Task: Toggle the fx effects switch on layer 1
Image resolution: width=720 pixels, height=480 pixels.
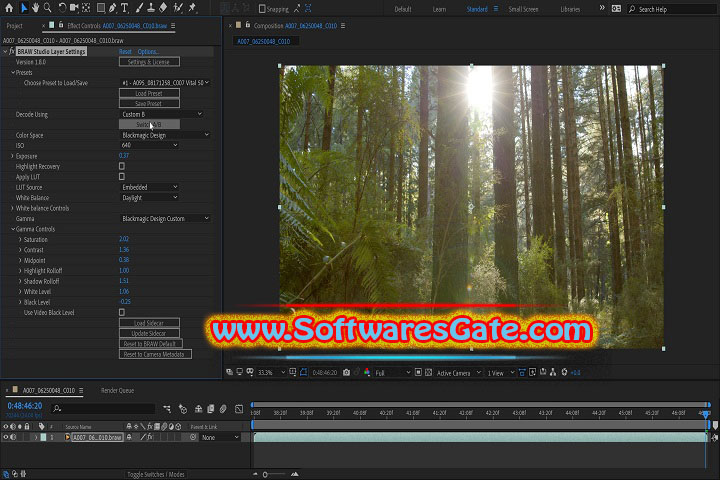Action: click(150, 437)
